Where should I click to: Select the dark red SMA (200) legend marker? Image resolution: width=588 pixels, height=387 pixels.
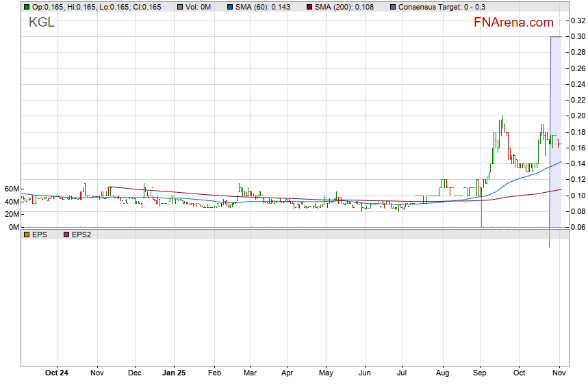(309, 7)
